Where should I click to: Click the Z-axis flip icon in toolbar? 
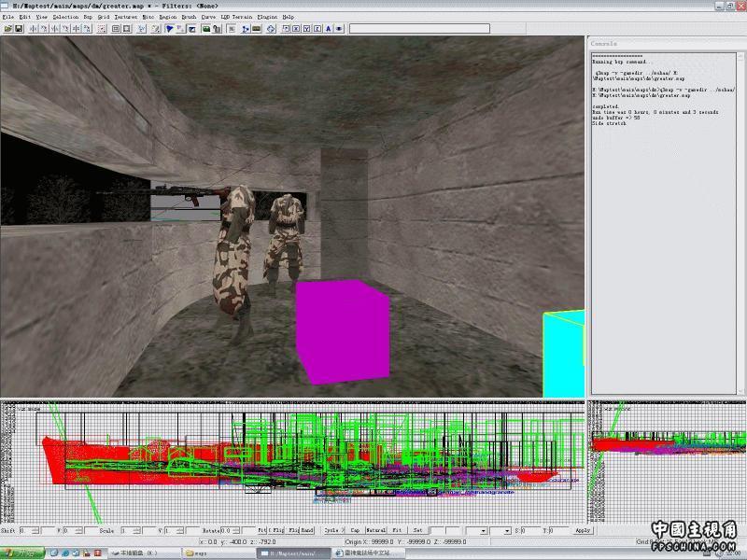coord(77,29)
